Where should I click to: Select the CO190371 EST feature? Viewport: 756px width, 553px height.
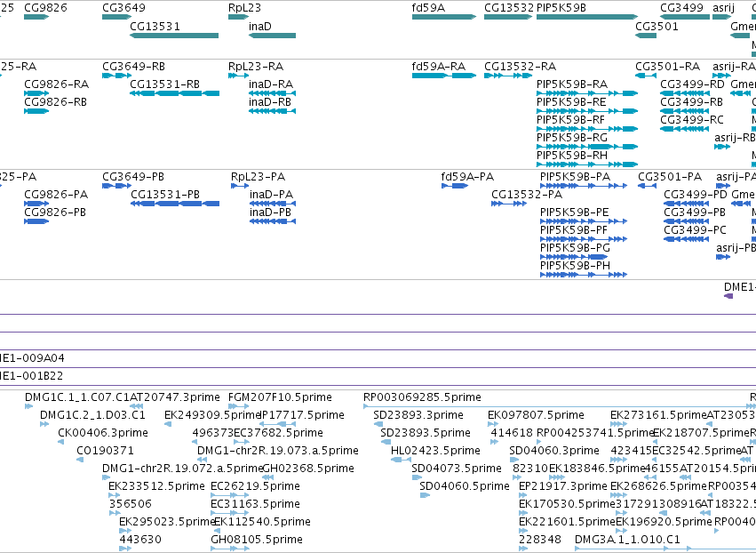tap(80, 460)
